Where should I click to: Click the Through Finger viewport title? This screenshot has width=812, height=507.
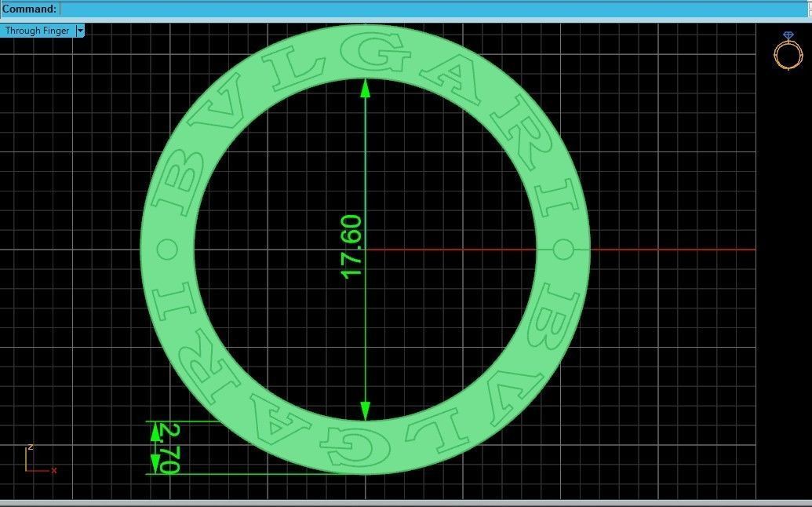pos(38,31)
